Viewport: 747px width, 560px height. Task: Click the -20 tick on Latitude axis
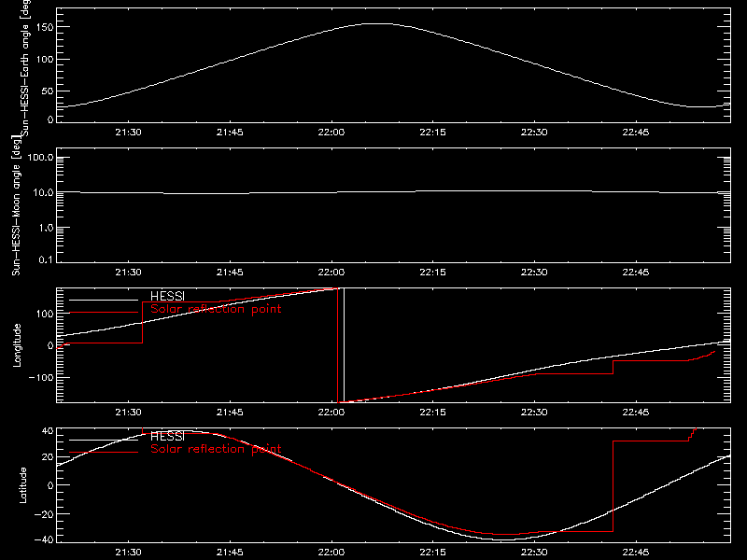(43, 514)
